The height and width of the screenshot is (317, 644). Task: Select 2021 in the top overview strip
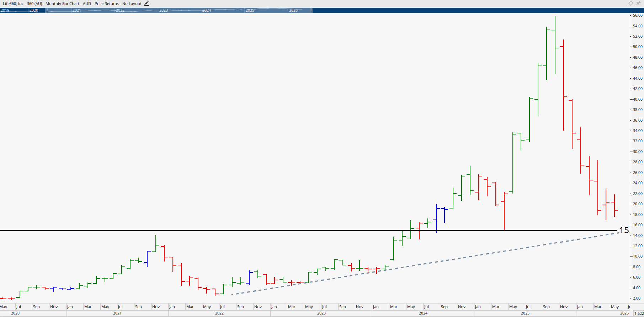(77, 10)
